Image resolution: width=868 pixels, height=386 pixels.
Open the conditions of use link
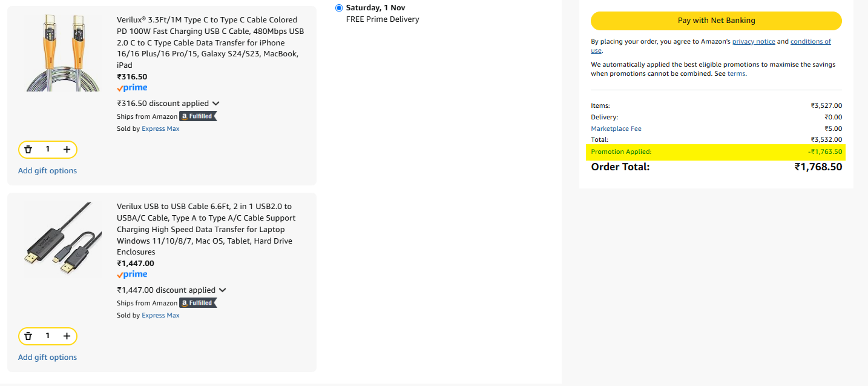tap(810, 42)
